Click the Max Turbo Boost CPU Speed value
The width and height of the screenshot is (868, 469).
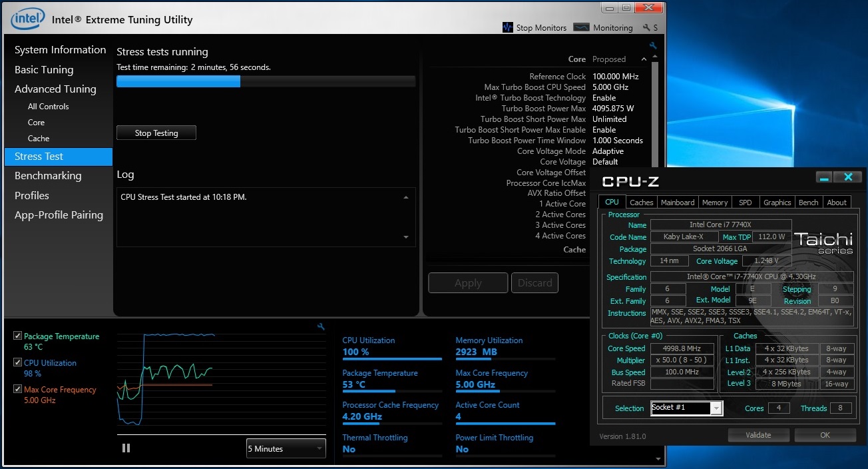pos(610,87)
